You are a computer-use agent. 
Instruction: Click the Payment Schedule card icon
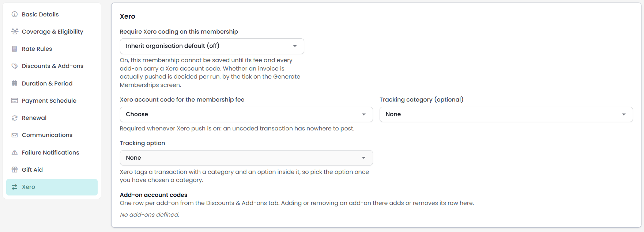pyautogui.click(x=15, y=100)
